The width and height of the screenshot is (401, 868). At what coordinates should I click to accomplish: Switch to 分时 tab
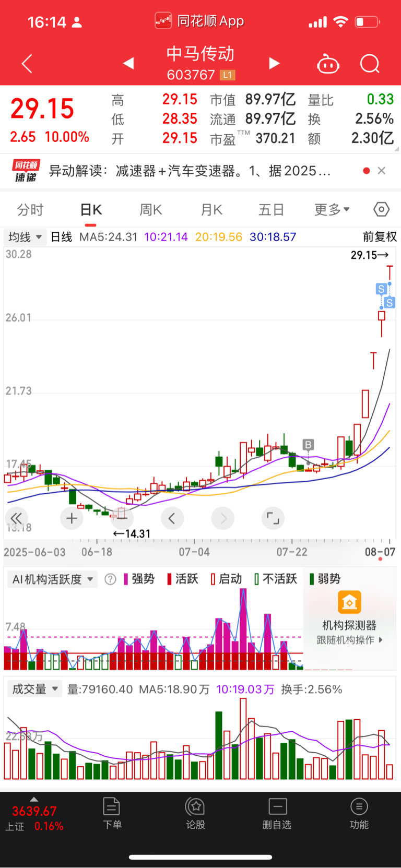click(x=30, y=210)
